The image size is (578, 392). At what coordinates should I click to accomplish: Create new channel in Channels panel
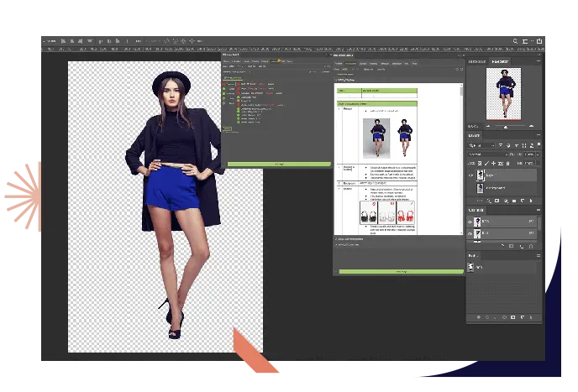tap(521, 246)
